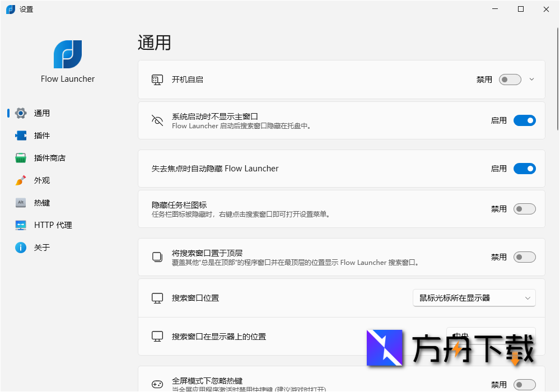Open the 搜索窗口位置 dropdown
Image resolution: width=560 pixels, height=392 pixels.
coord(474,298)
